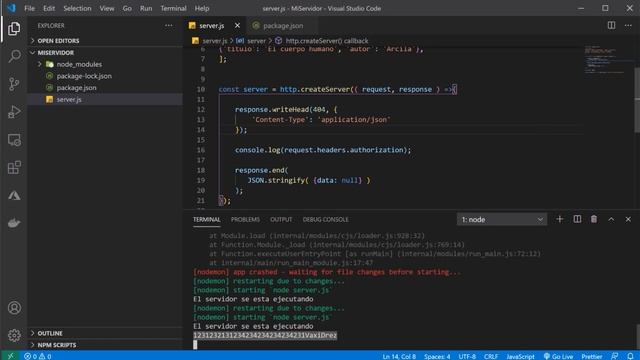The height and width of the screenshot is (360, 640).
Task: Click the terminal input cursor line
Action: 195,344
